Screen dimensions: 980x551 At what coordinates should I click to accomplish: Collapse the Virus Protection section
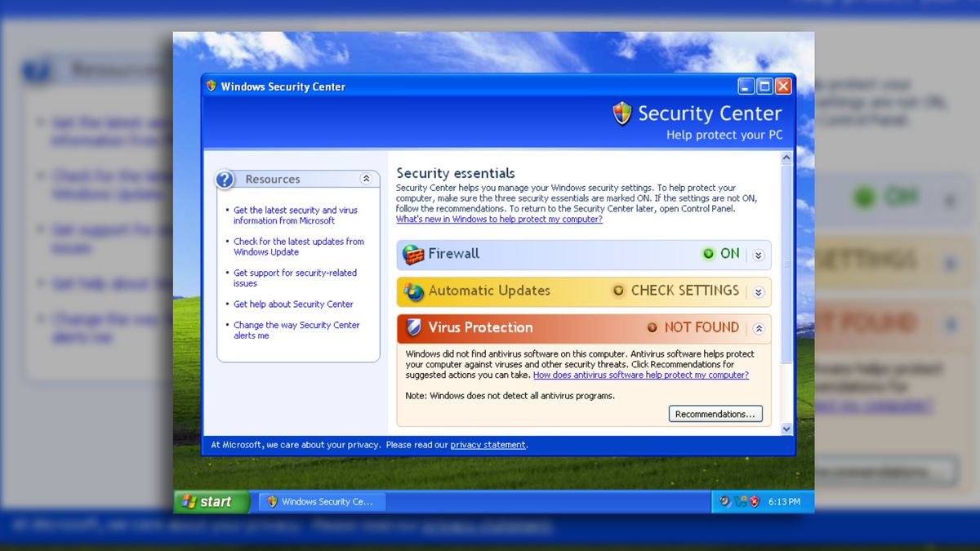click(758, 328)
